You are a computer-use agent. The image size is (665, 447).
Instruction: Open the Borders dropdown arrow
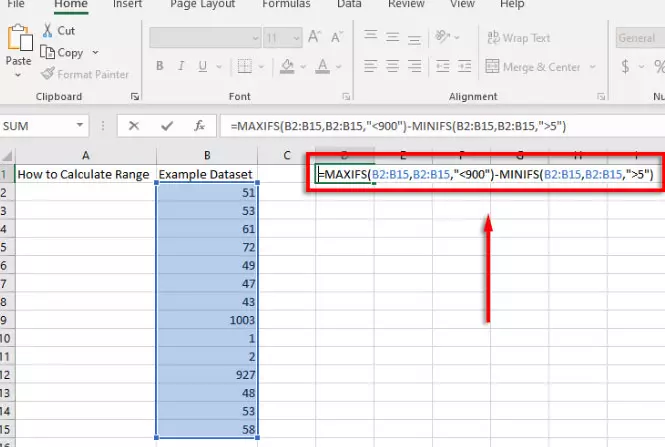pos(261,67)
